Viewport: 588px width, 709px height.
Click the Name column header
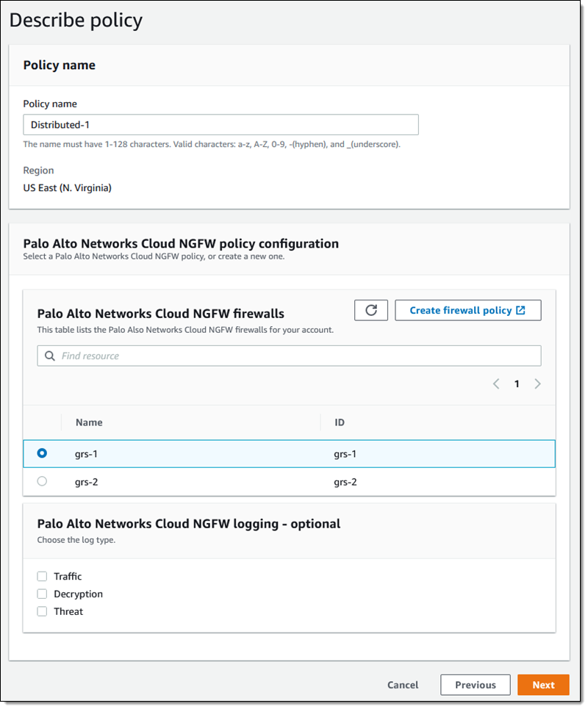(89, 422)
